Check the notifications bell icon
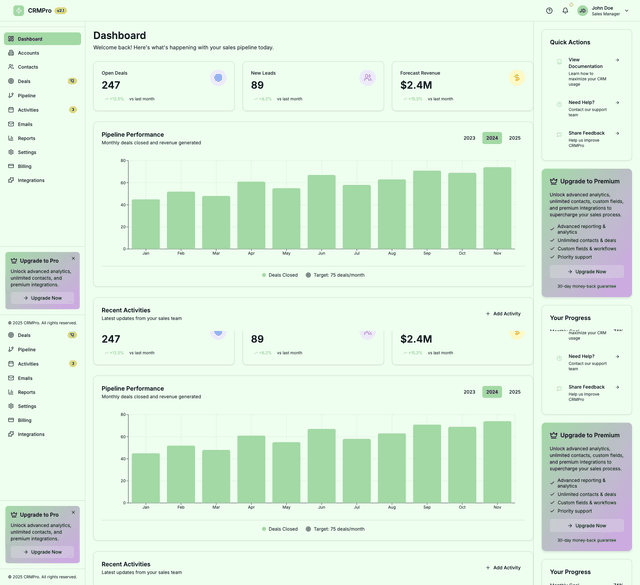Viewport: 640px width, 585px height. tap(565, 10)
